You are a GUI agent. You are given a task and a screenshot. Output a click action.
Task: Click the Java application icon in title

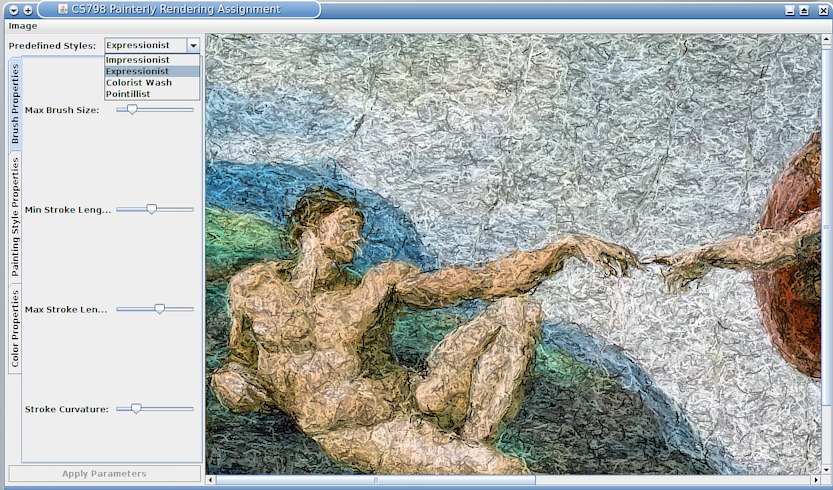[x=63, y=9]
